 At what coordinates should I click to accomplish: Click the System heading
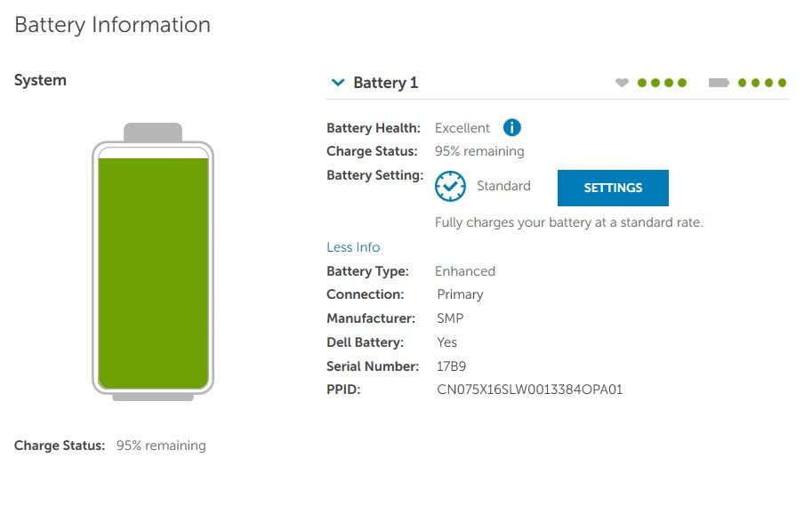[x=40, y=80]
